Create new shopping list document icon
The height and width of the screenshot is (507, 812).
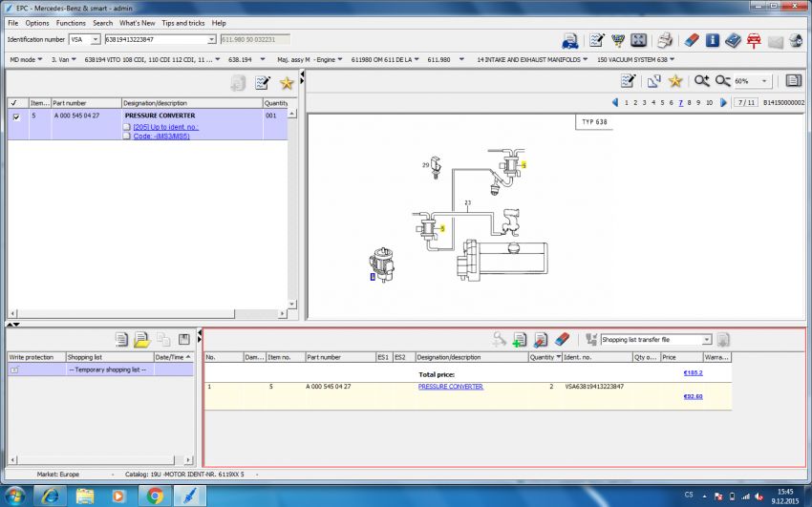[x=121, y=339]
